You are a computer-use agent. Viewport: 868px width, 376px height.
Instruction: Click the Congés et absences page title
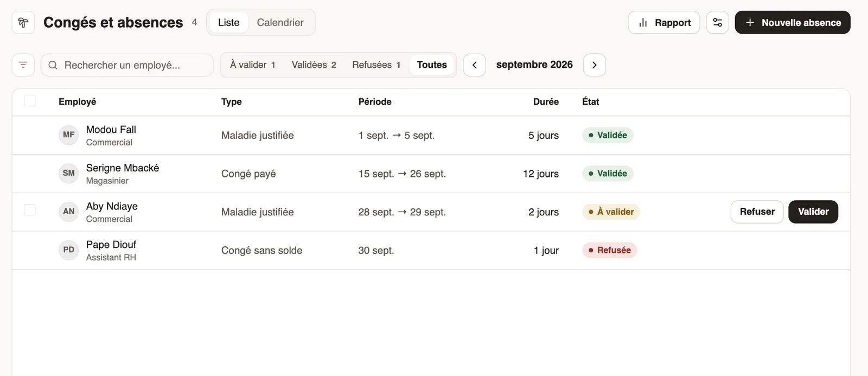[x=113, y=22]
